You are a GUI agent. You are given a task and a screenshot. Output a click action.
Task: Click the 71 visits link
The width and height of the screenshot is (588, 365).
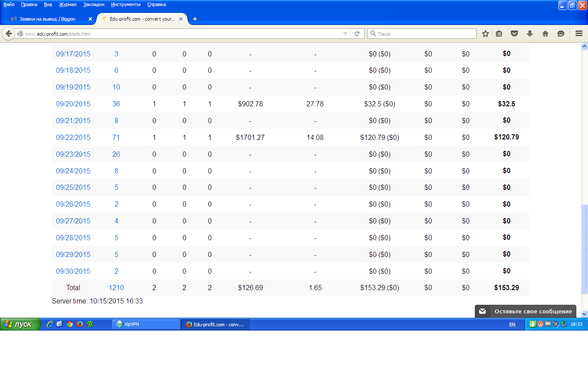pos(116,137)
